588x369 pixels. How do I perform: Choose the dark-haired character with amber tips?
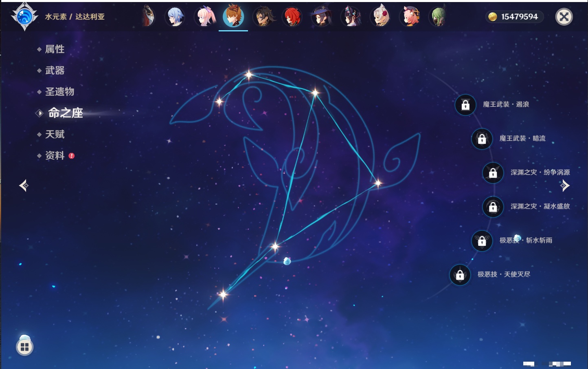click(x=263, y=17)
